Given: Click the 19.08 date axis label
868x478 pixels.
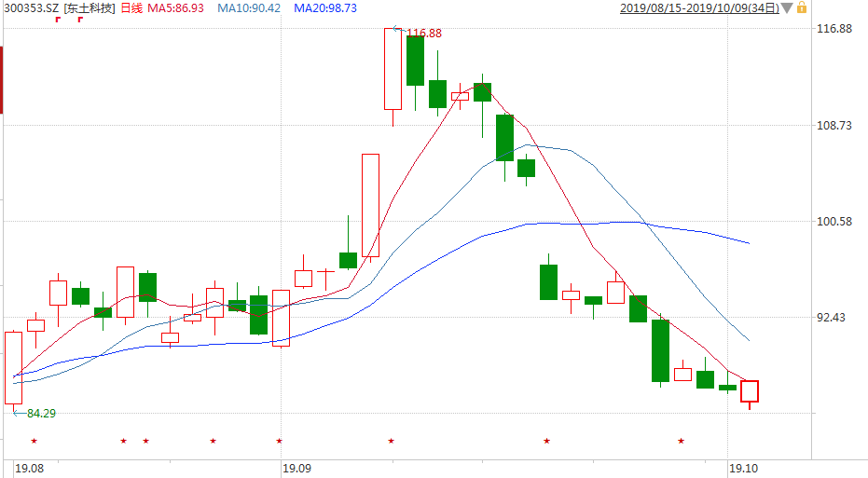Looking at the screenshot, I should [29, 468].
